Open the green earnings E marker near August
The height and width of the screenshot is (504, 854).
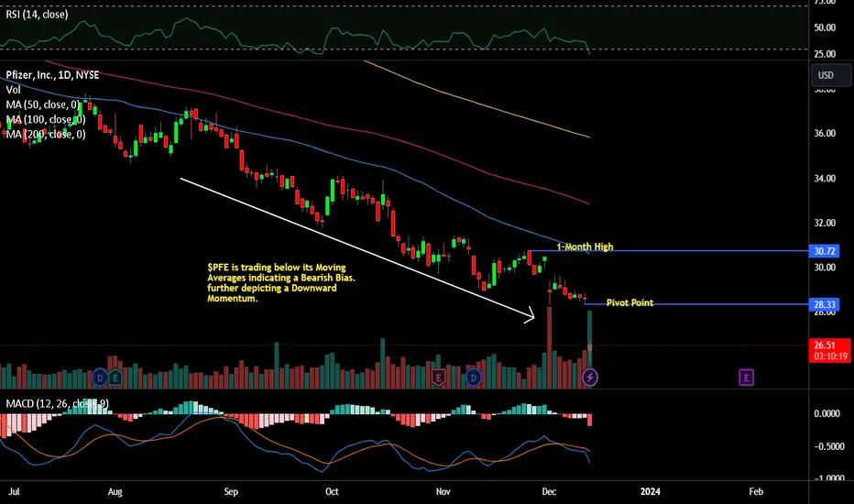115,377
